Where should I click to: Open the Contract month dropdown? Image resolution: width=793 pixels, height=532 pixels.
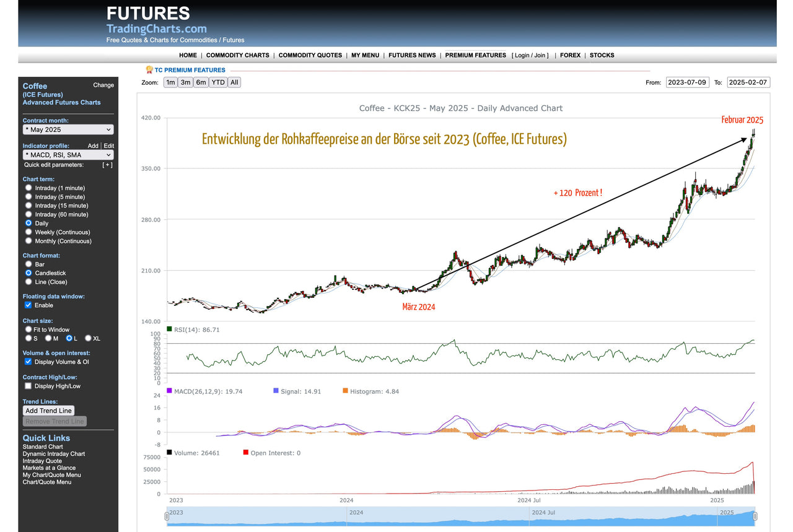(x=68, y=129)
